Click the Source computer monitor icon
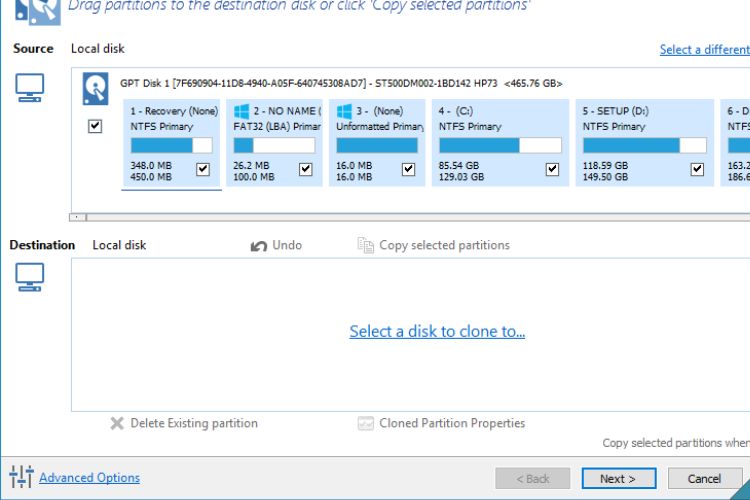This screenshot has width=750, height=500. 30,89
